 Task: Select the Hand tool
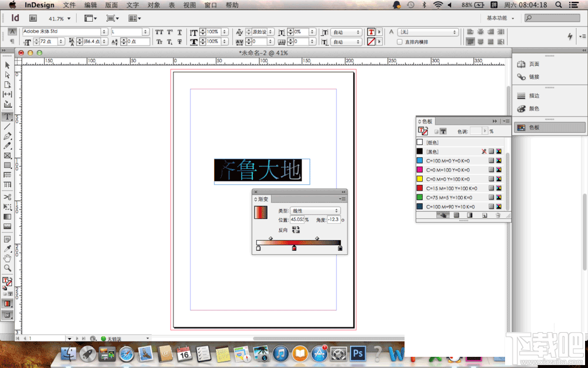[7, 258]
